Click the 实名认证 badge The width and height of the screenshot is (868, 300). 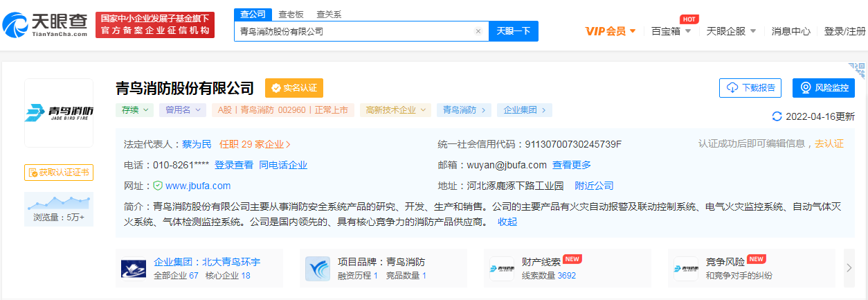pyautogui.click(x=294, y=88)
